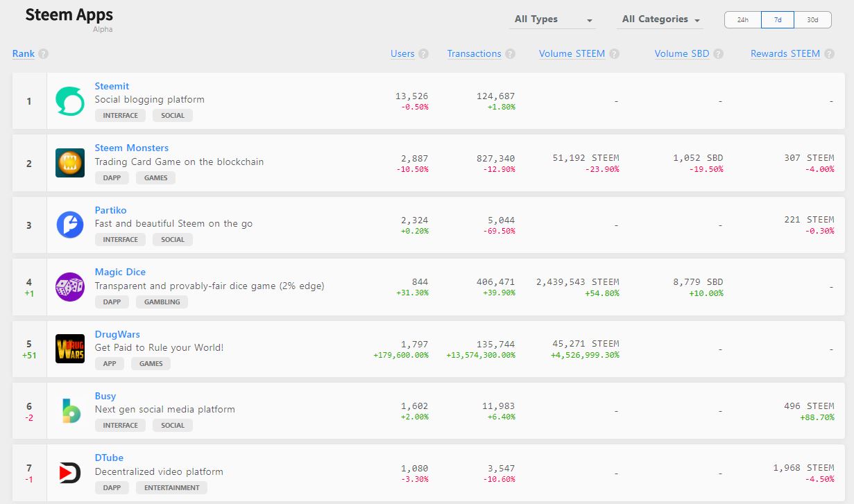Click the DTube logo icon
The width and height of the screenshot is (854, 504).
(x=69, y=473)
